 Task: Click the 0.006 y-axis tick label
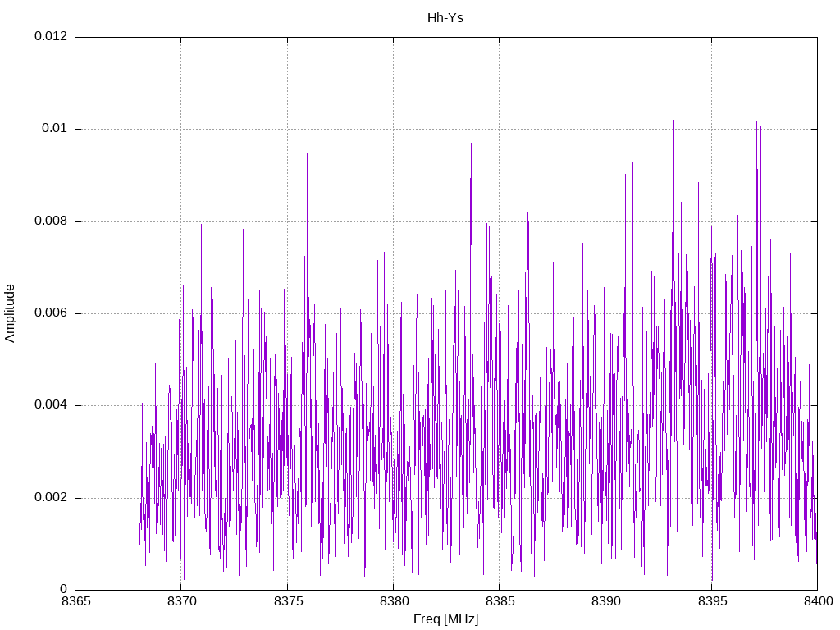point(52,313)
